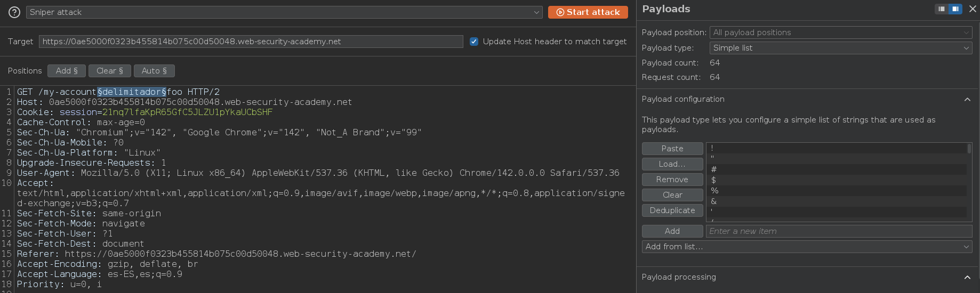Open the Sniper attack type dropdown
This screenshot has height=293, width=980.
pos(284,12)
